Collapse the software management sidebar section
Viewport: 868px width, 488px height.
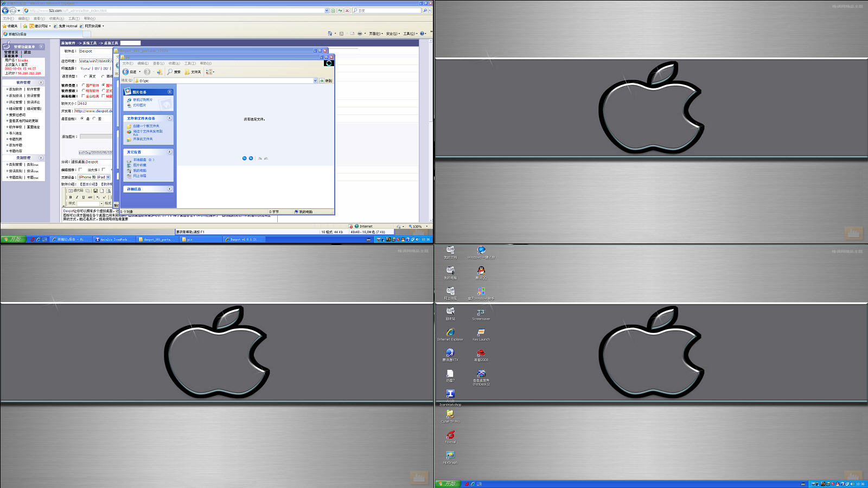coord(41,82)
